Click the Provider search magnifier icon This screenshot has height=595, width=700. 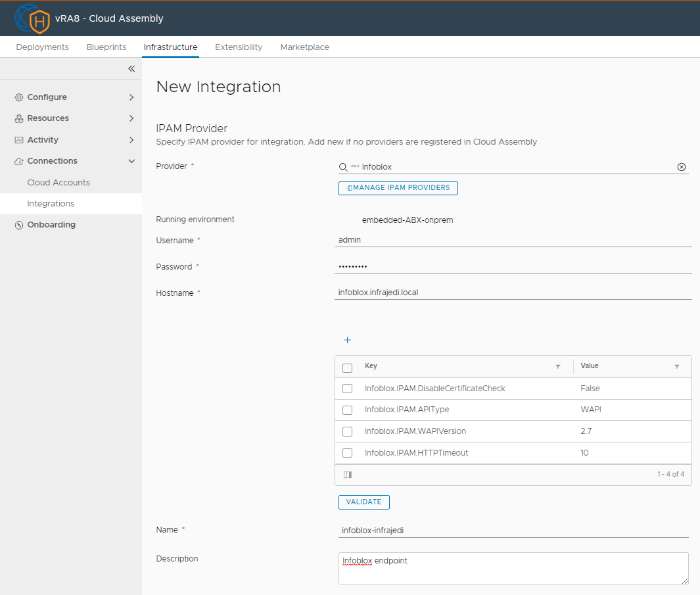pos(343,167)
